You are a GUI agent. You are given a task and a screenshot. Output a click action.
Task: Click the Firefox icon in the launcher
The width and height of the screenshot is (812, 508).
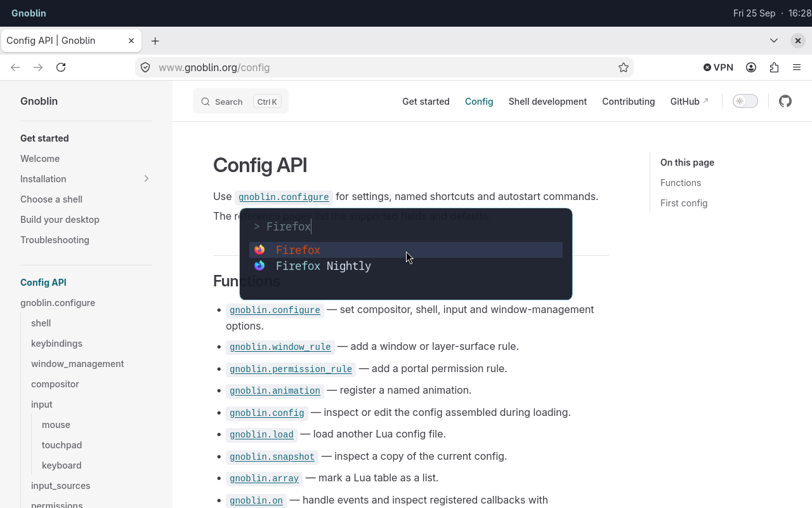pos(259,250)
